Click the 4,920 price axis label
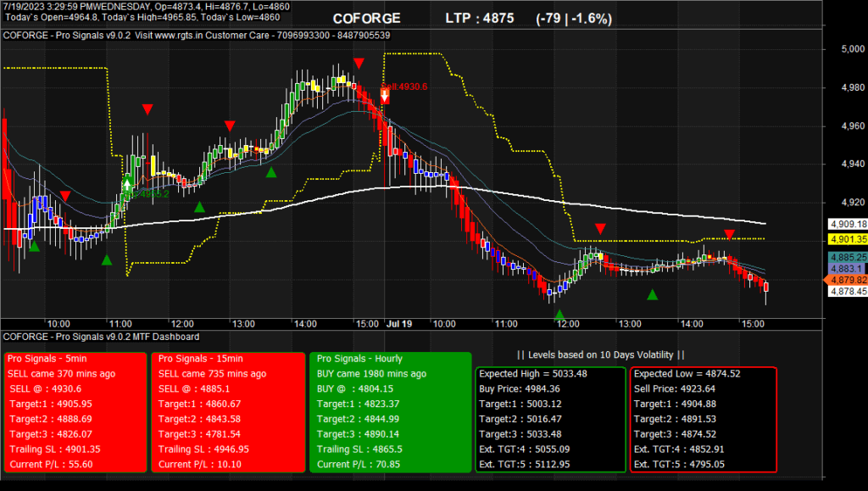Image resolution: width=868 pixels, height=491 pixels. tap(853, 202)
